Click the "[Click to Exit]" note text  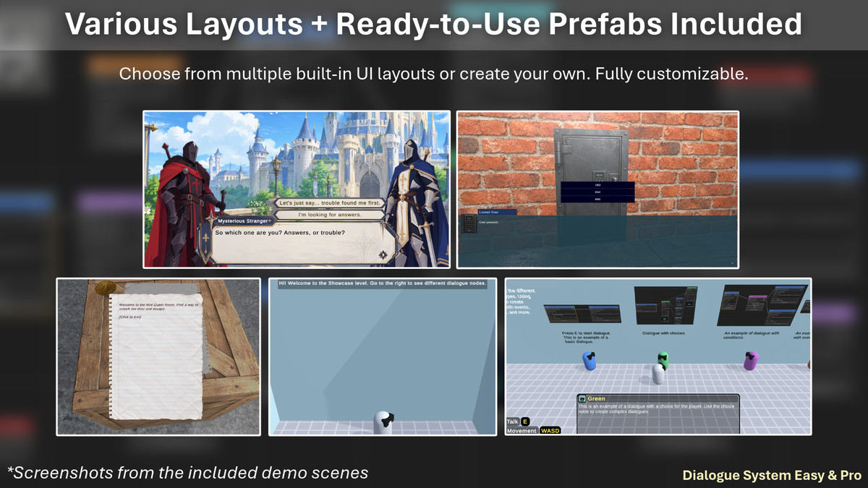point(130,318)
